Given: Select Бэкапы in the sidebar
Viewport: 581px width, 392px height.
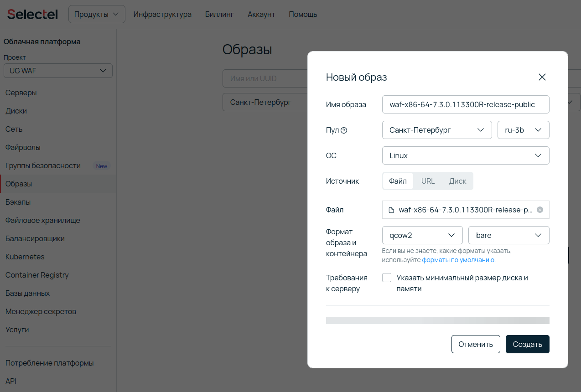Looking at the screenshot, I should click(x=17, y=202).
